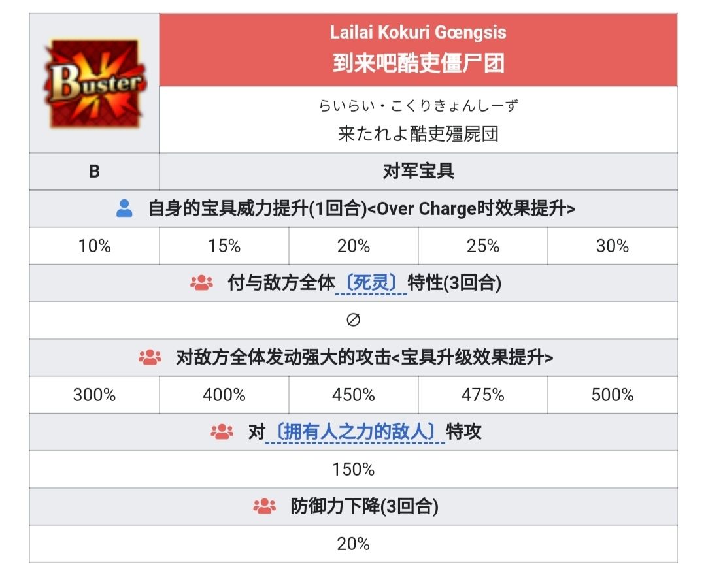Select the 300% damage cell

[94, 395]
